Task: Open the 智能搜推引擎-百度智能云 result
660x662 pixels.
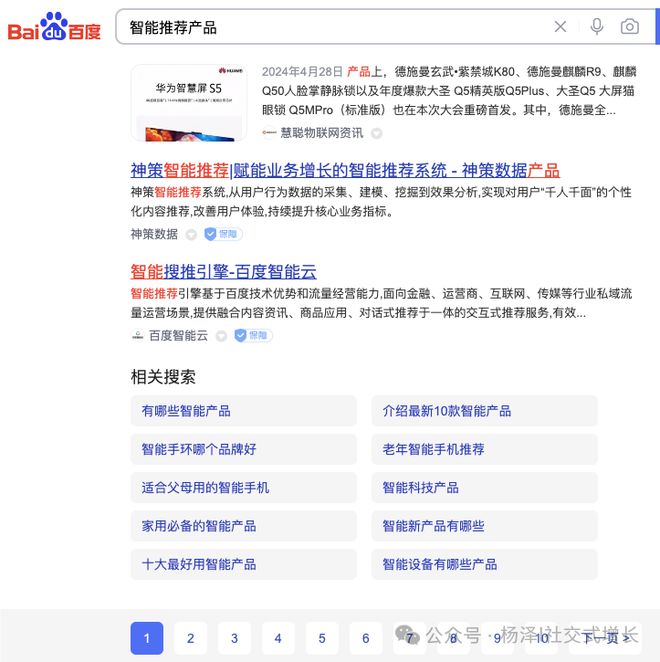Action: coord(223,271)
